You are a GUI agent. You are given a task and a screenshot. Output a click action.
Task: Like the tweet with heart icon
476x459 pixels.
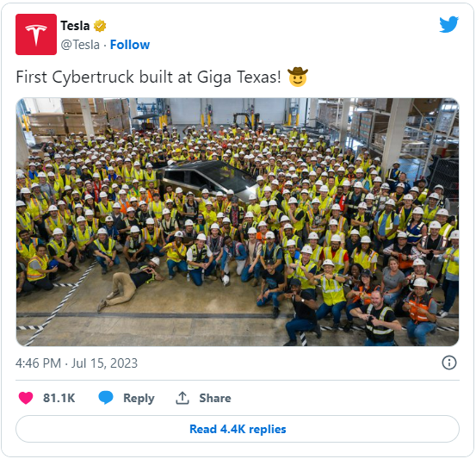[26, 398]
